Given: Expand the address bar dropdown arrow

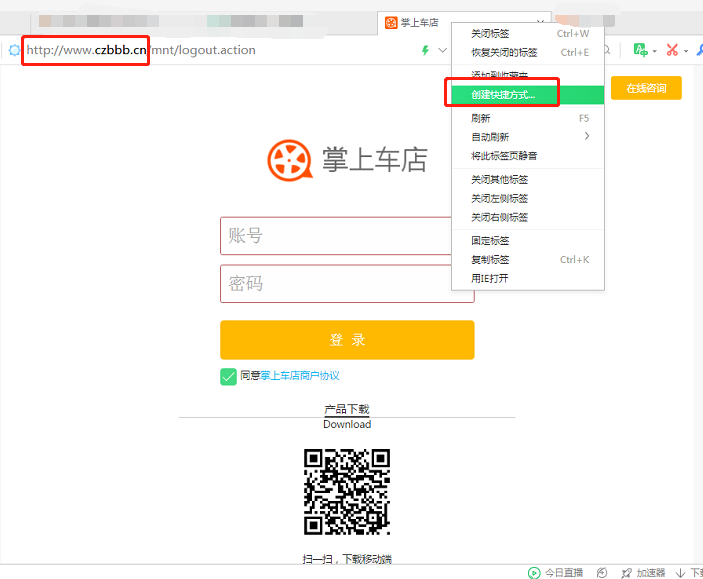Looking at the screenshot, I should pos(442,50).
